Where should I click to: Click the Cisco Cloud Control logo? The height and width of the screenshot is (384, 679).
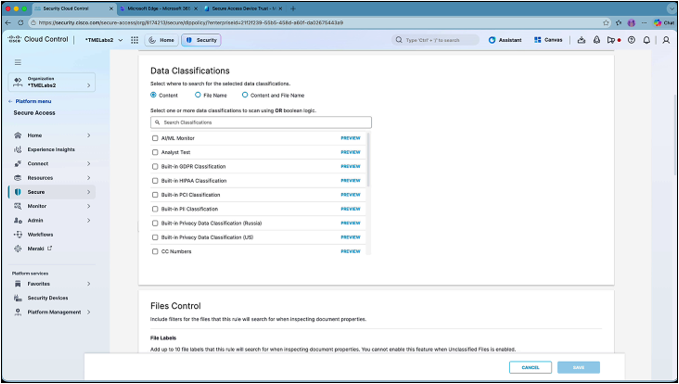point(38,39)
